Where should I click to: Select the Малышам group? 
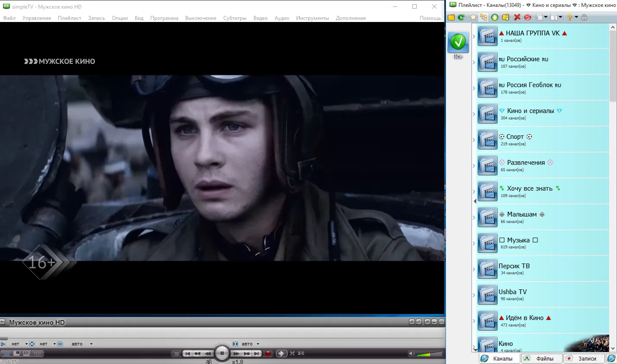coord(543,217)
